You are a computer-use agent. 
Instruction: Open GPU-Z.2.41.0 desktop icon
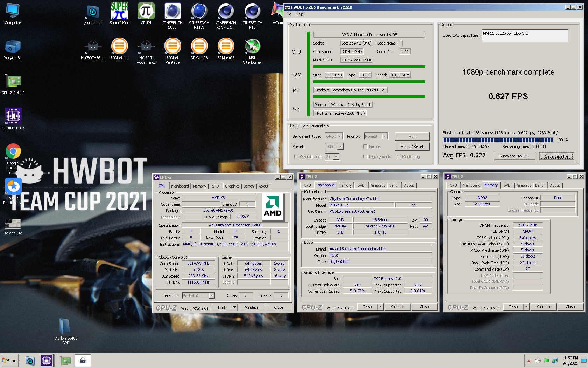coord(13,84)
